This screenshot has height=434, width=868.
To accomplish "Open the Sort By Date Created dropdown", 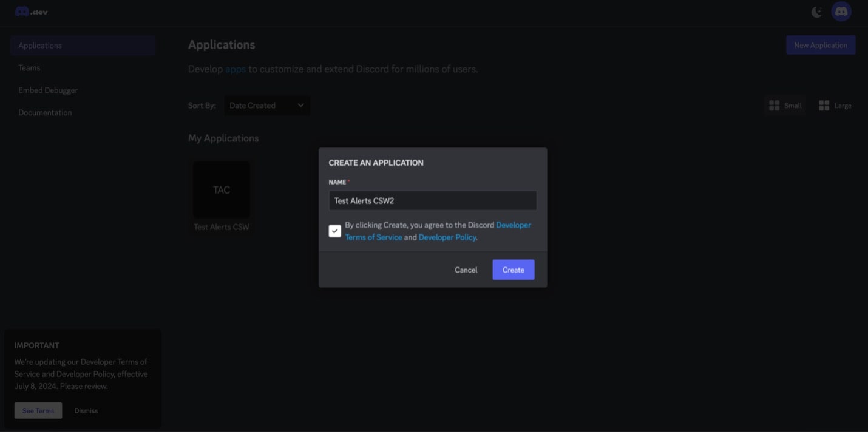I will 267,106.
